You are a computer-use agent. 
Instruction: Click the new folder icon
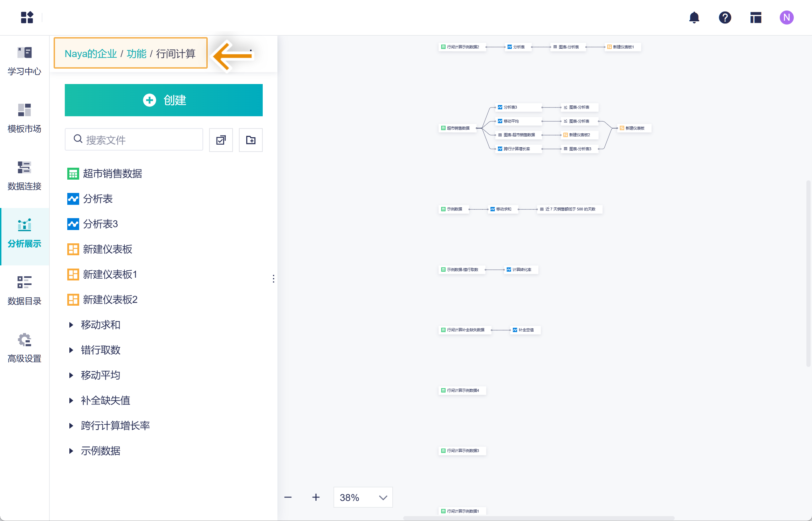[250, 140]
